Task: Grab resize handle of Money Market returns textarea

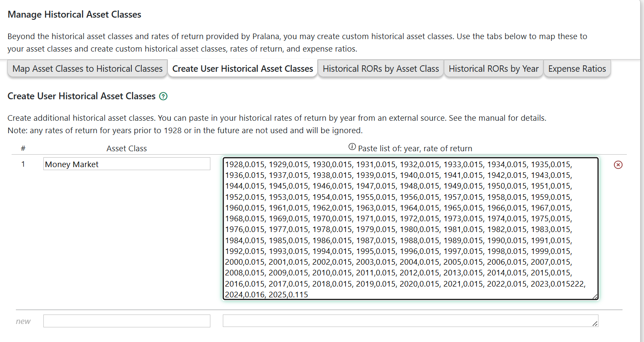Action: (x=595, y=296)
